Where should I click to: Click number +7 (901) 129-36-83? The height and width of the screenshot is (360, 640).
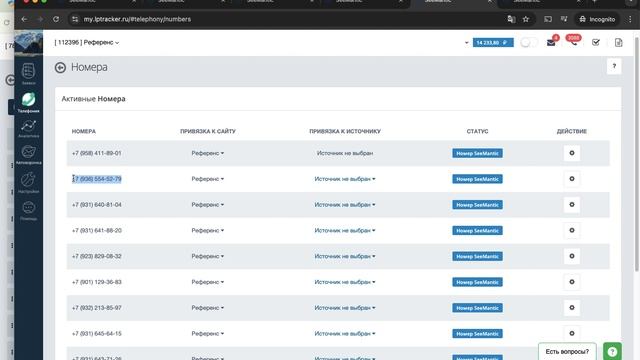(97, 282)
